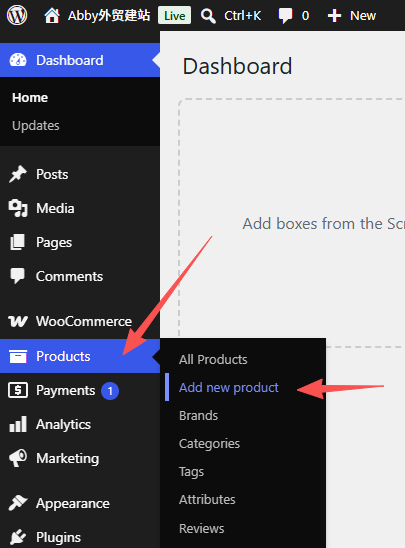This screenshot has height=548, width=405.
Task: Click the Media library icon
Action: tap(17, 208)
